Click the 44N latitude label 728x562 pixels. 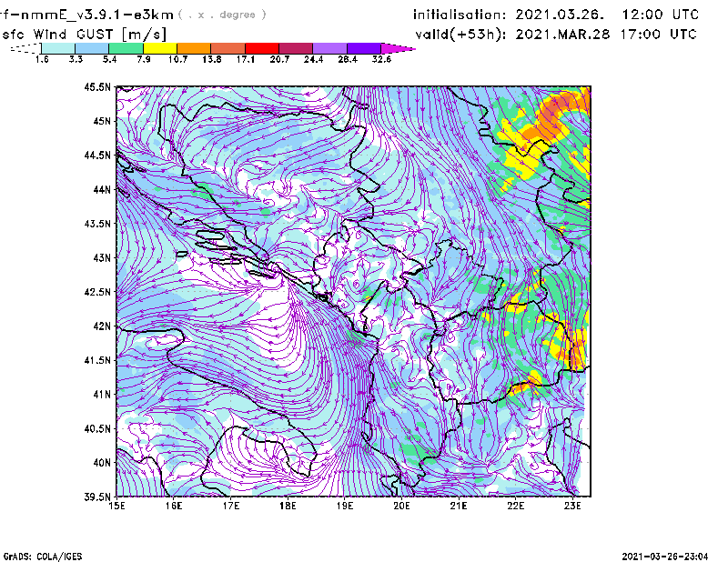point(102,189)
